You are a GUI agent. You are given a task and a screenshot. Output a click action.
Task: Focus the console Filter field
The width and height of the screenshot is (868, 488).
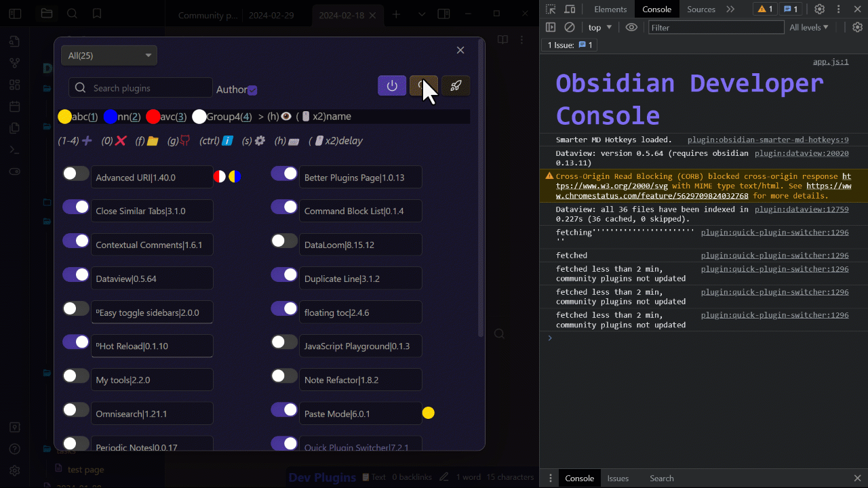pos(715,27)
